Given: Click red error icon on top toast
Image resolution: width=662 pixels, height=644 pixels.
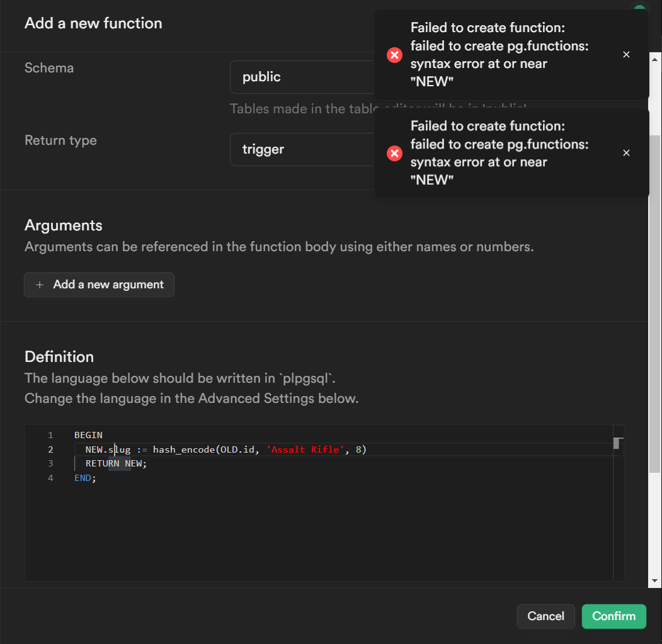Looking at the screenshot, I should tap(394, 55).
